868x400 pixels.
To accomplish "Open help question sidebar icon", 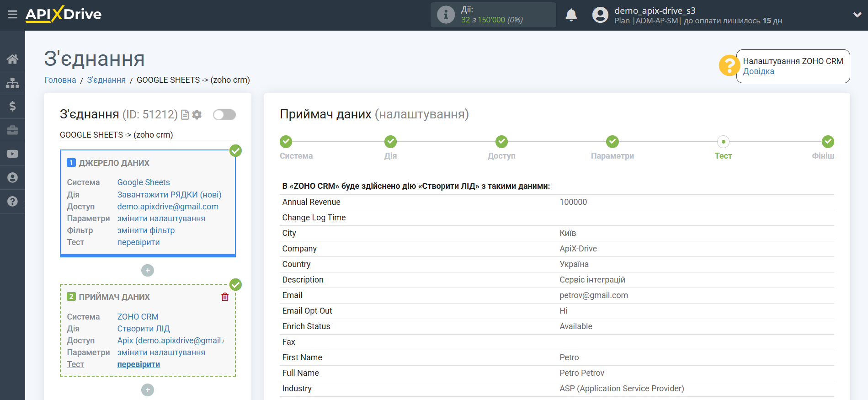I will 12,202.
